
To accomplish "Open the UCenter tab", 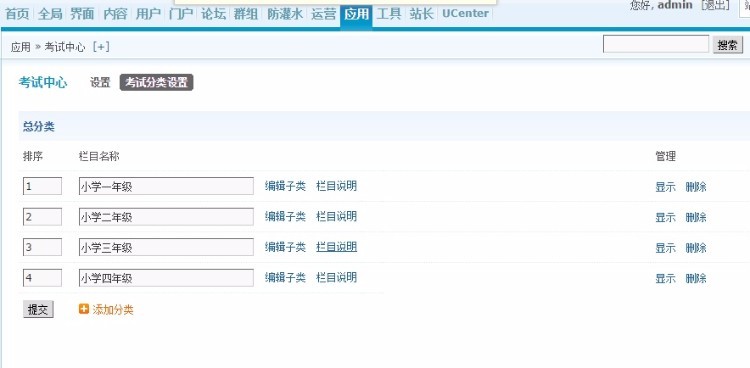I will (x=465, y=13).
